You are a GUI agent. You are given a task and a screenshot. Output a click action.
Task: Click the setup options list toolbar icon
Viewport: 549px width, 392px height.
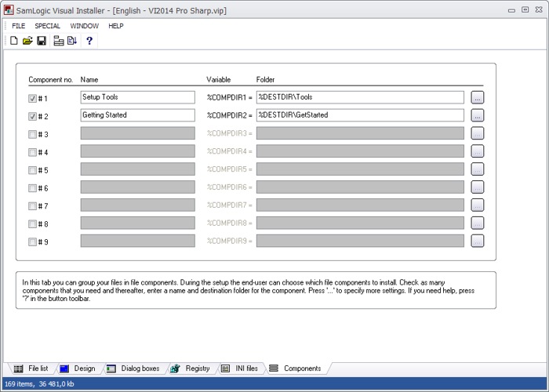pos(59,41)
